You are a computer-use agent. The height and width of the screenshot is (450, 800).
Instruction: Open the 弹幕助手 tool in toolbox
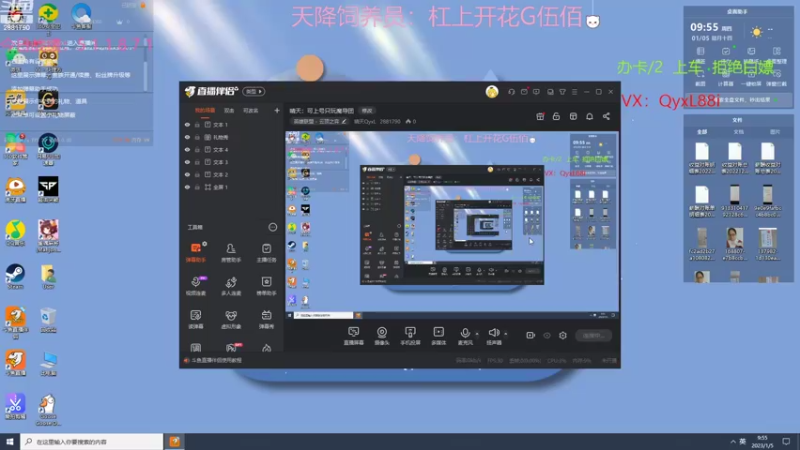[x=196, y=253]
